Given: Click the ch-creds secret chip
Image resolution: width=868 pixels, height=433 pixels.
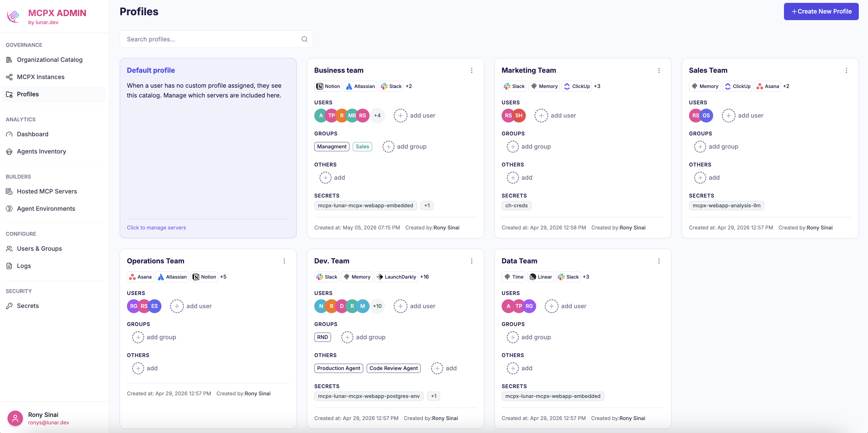Looking at the screenshot, I should pos(516,205).
